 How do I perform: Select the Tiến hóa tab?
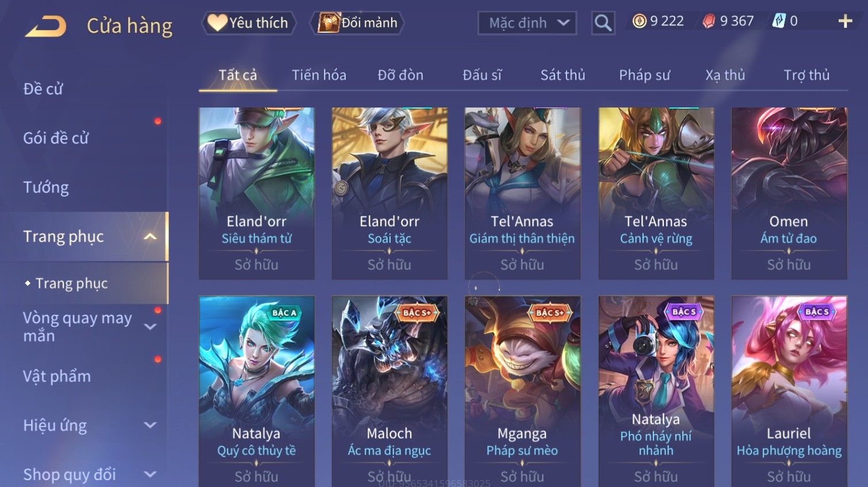coord(319,75)
